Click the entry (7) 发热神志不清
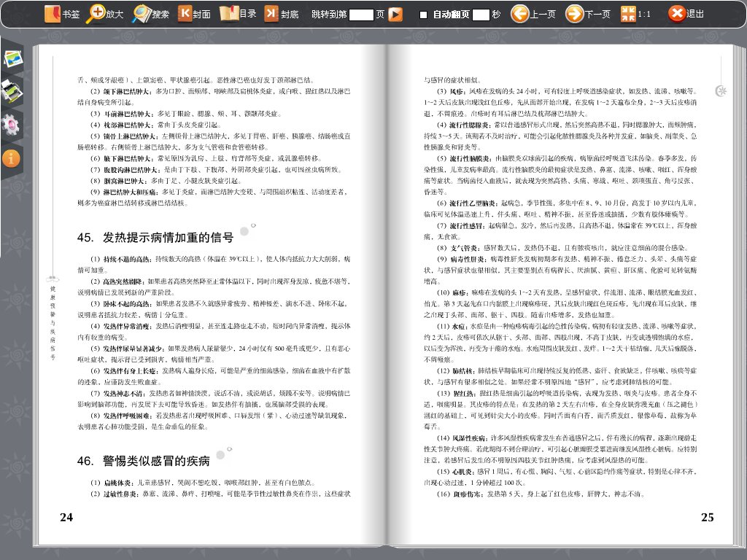 (118, 393)
